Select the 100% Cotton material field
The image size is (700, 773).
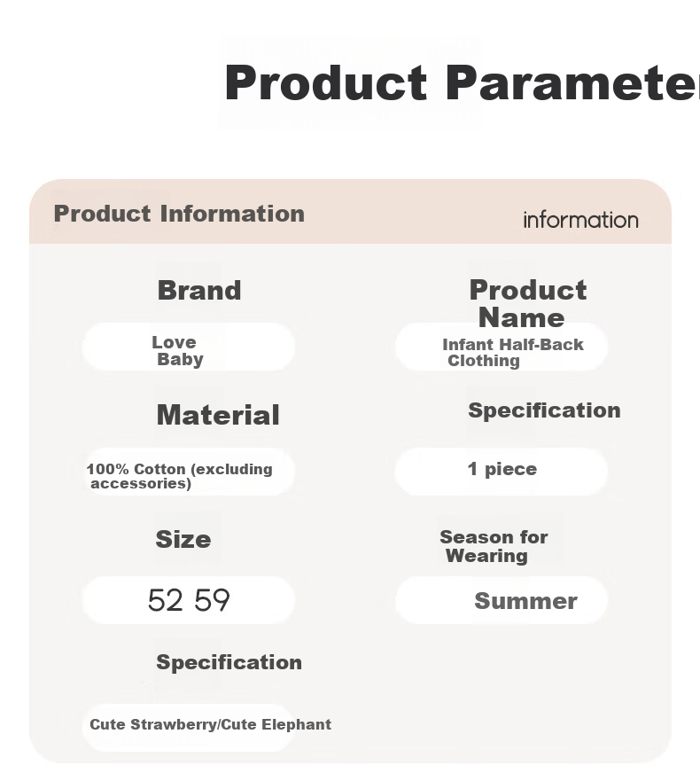click(x=189, y=472)
